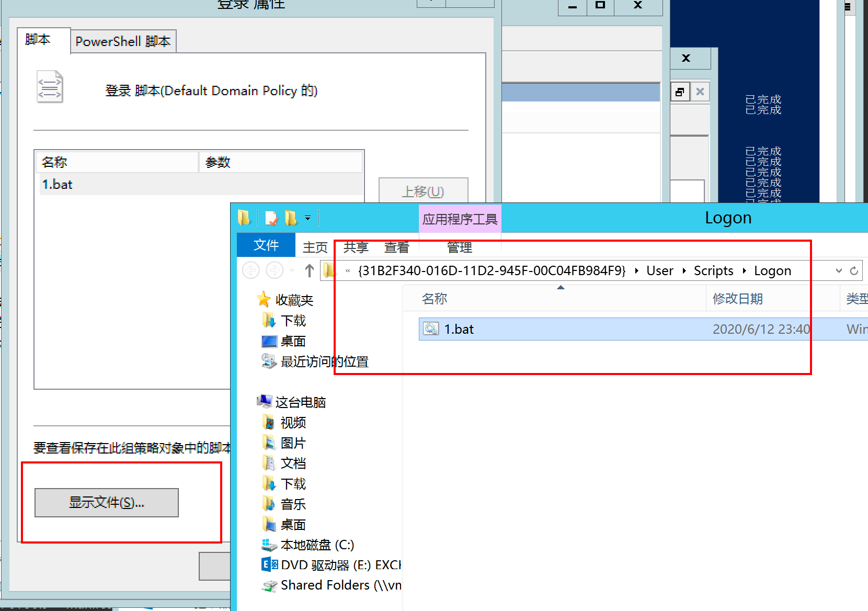The image size is (868, 611).
Task: Expand the quick access toolbar customize dropdown
Action: (308, 218)
